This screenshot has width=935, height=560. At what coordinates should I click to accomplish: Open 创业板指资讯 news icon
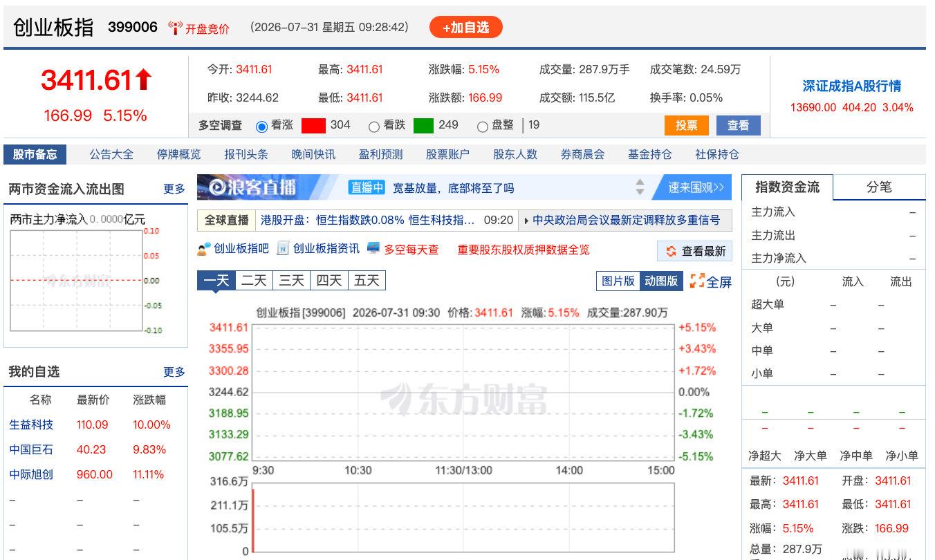point(283,249)
